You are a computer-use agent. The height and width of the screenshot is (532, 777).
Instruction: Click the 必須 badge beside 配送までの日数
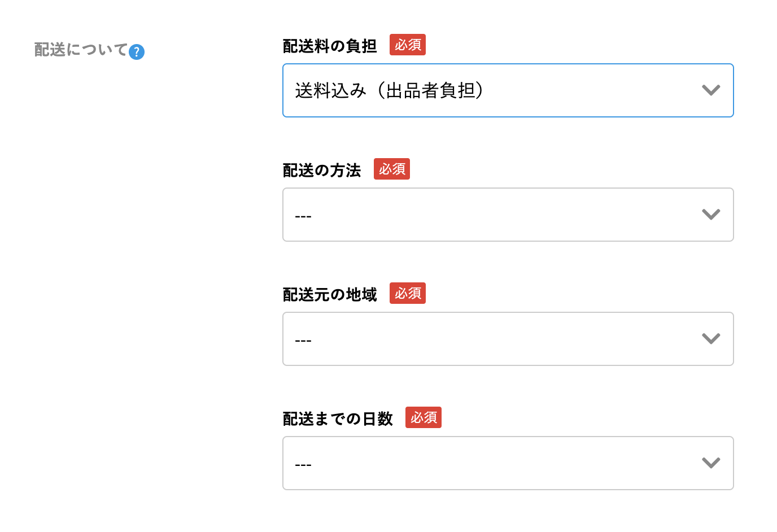tap(424, 417)
